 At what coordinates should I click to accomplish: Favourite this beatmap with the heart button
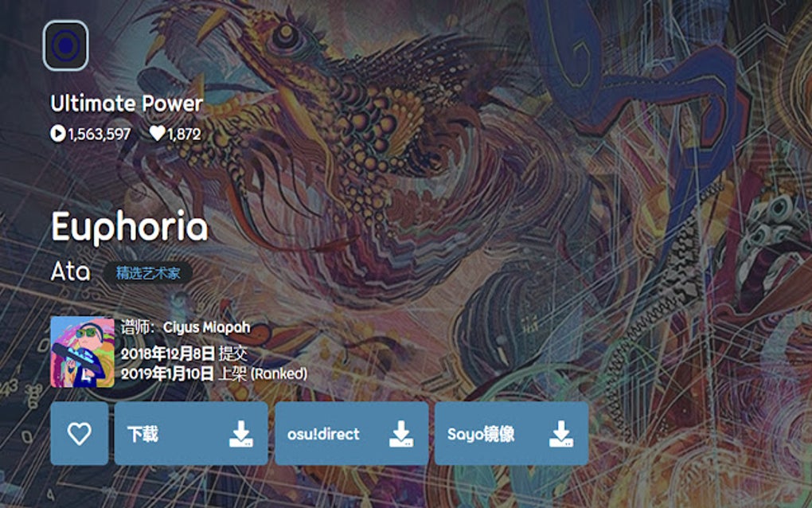tap(80, 433)
